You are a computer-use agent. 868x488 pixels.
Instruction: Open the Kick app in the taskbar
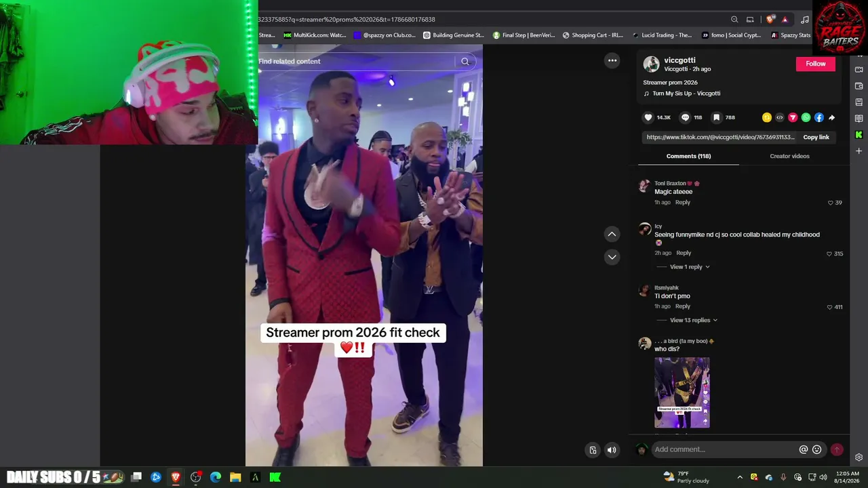(275, 477)
